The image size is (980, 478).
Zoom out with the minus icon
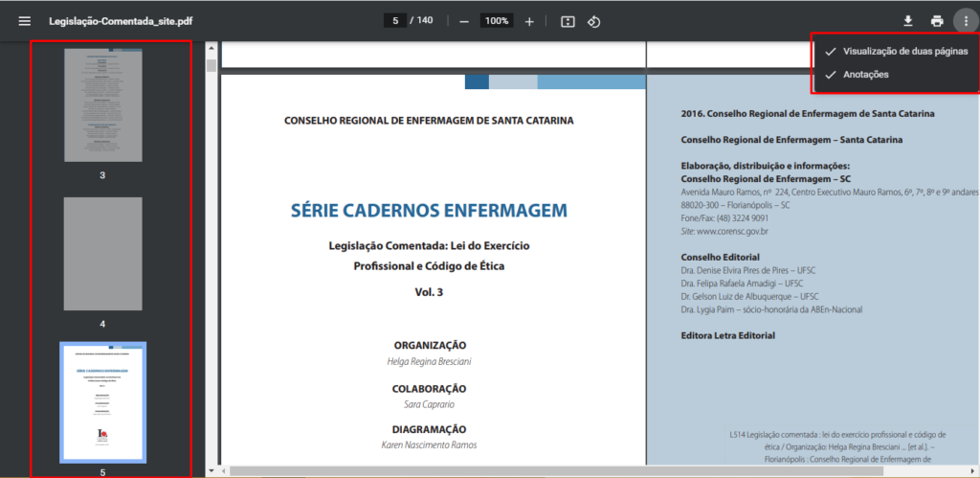click(464, 21)
